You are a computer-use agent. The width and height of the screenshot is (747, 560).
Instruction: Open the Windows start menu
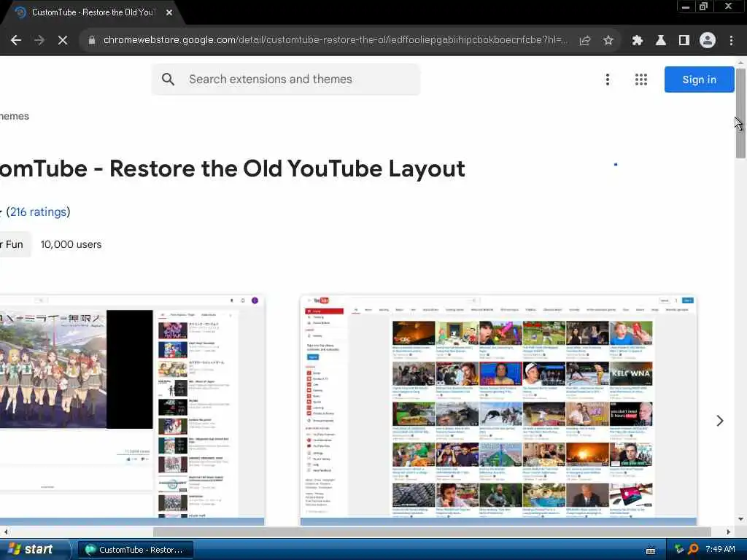pyautogui.click(x=34, y=550)
